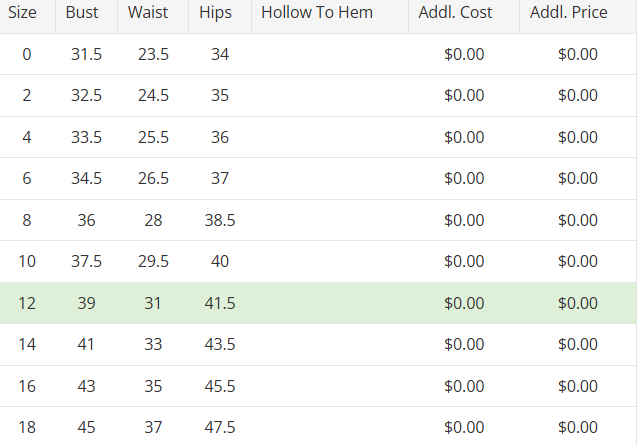This screenshot has width=640, height=445.
Task: Click the Hips column header
Action: click(216, 13)
